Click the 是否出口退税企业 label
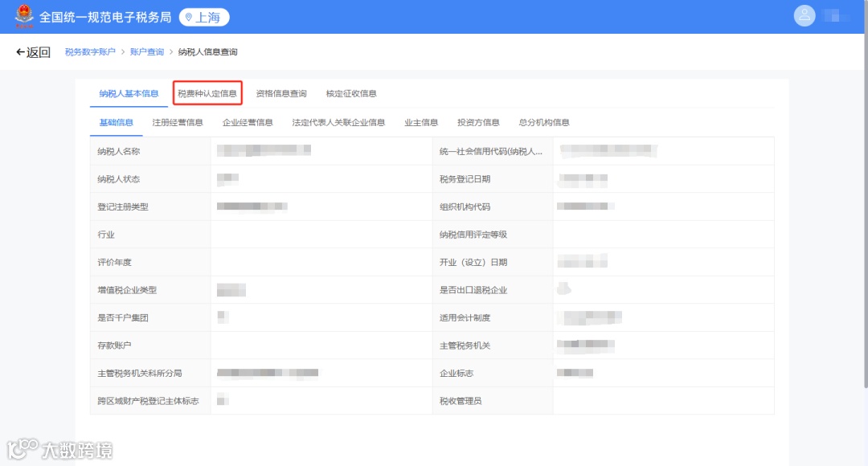The image size is (868, 466). click(x=473, y=290)
